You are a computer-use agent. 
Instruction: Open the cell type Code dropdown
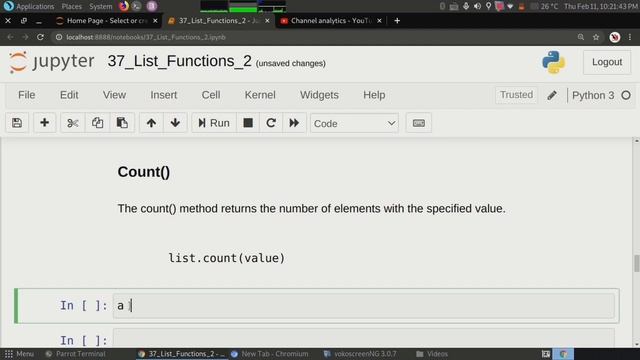pyautogui.click(x=354, y=123)
